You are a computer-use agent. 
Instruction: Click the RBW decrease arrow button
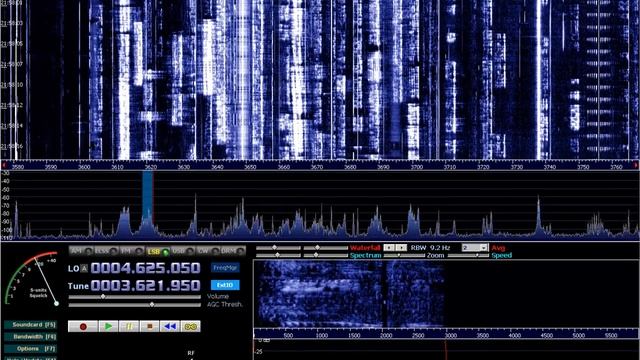pos(389,248)
